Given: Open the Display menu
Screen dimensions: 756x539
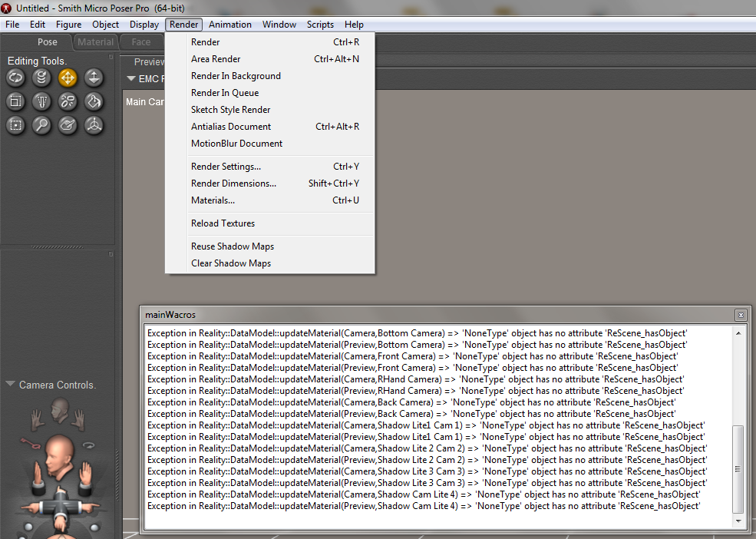Looking at the screenshot, I should pos(144,24).
